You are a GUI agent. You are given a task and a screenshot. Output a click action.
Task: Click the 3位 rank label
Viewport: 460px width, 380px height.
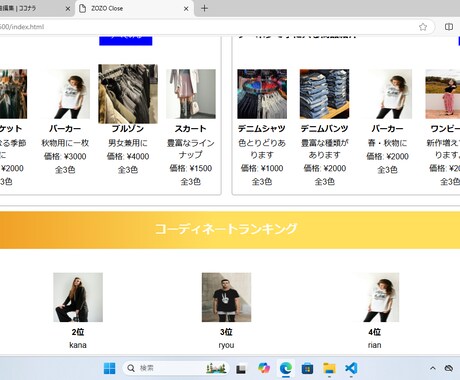click(x=226, y=332)
